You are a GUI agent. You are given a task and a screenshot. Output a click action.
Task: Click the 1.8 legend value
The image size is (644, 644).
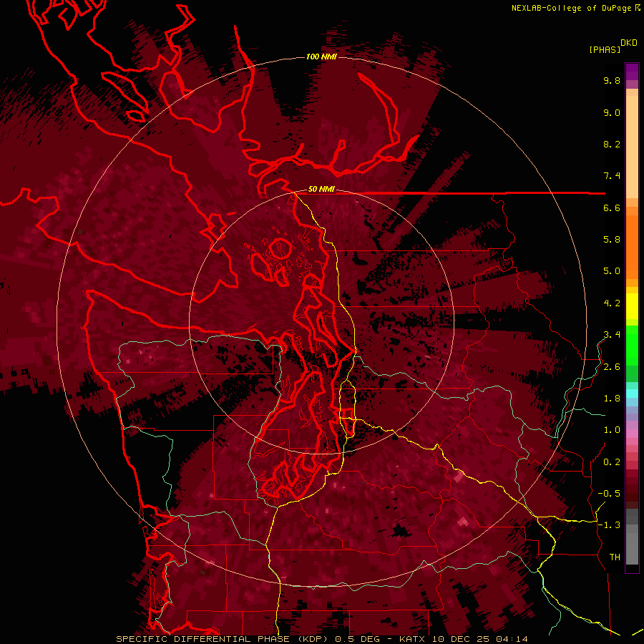click(612, 399)
